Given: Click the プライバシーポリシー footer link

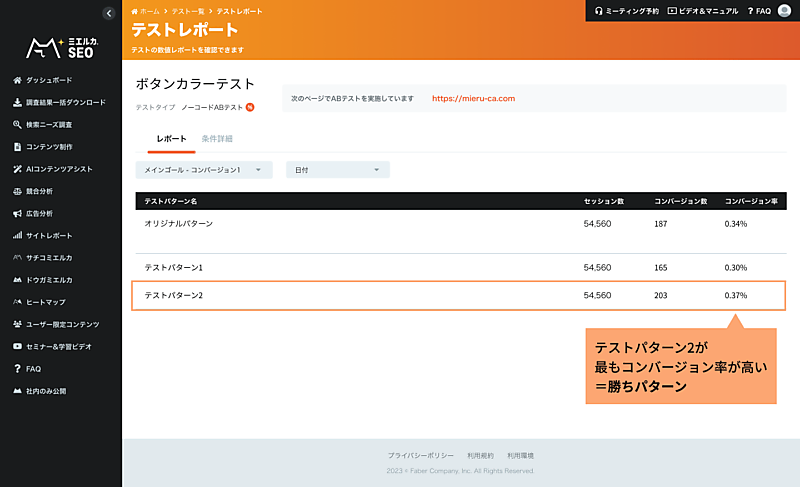Looking at the screenshot, I should (x=420, y=456).
